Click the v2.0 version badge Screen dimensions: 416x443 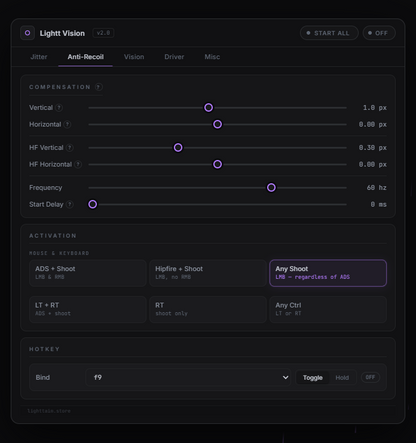tap(103, 33)
